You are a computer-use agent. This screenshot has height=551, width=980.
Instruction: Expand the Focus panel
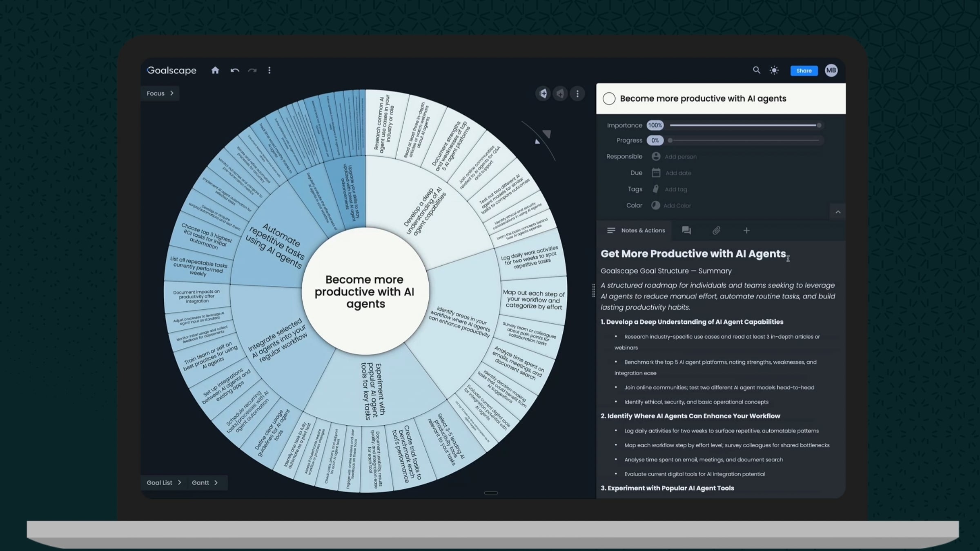tap(160, 93)
